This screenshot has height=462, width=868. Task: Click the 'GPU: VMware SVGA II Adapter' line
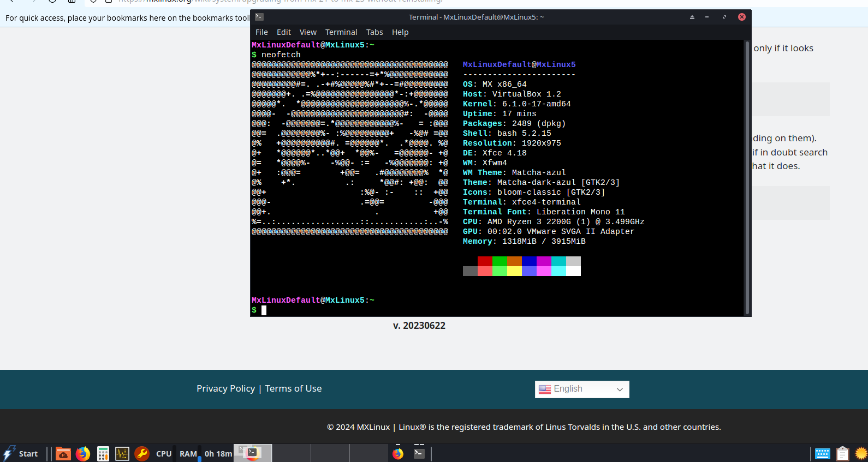click(x=549, y=231)
